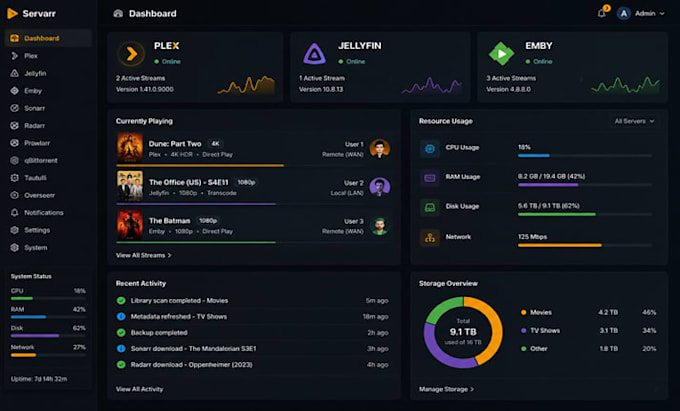Click the Jellyfin server logo icon
Screen dimensions: 680x411
[x=314, y=54]
